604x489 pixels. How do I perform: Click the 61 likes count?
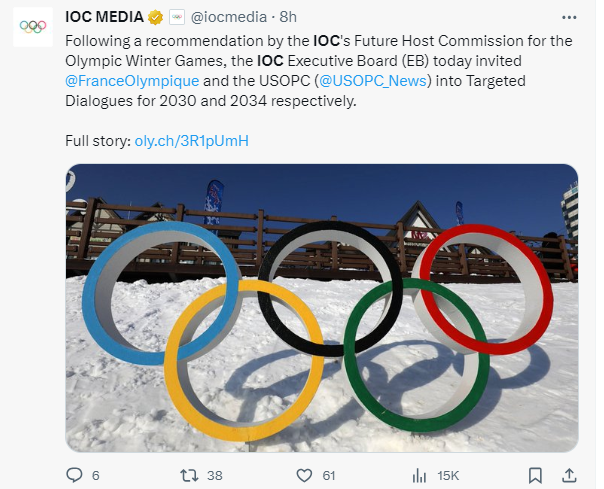329,476
